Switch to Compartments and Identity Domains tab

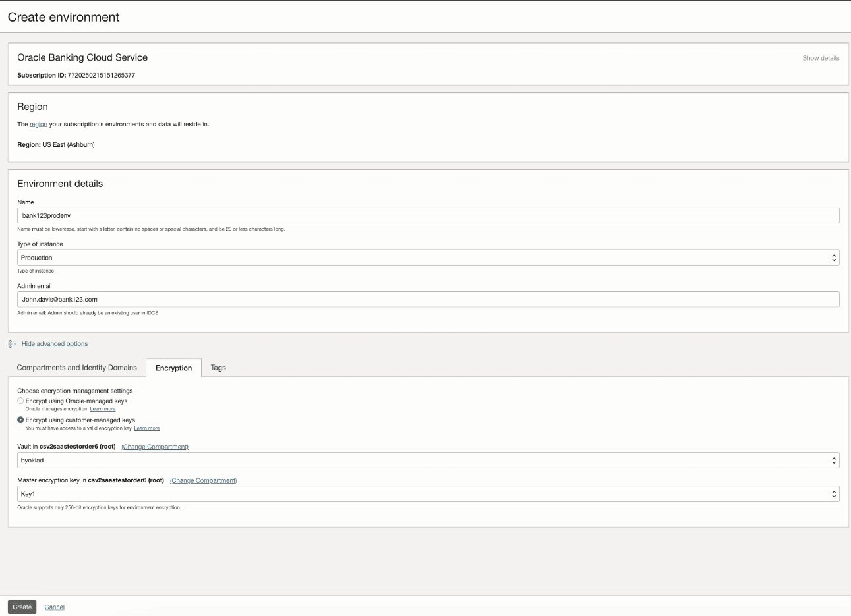tap(77, 368)
